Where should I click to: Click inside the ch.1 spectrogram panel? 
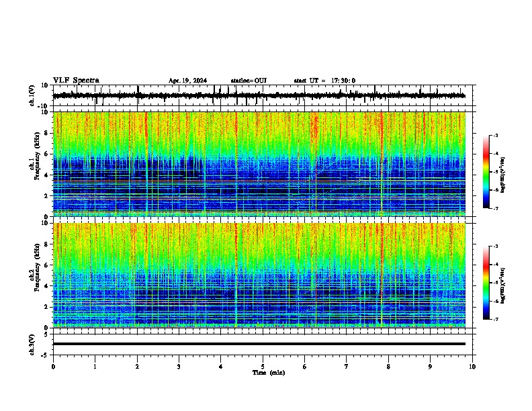click(259, 164)
